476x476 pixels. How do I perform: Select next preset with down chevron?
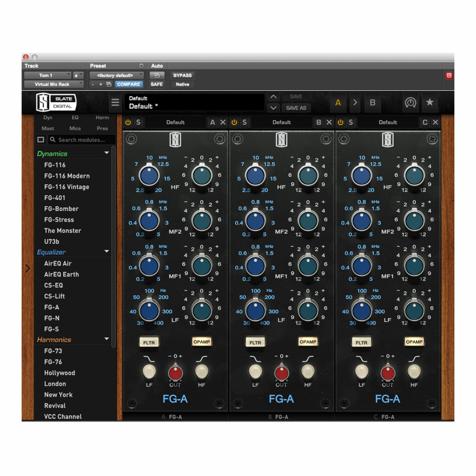tap(273, 107)
